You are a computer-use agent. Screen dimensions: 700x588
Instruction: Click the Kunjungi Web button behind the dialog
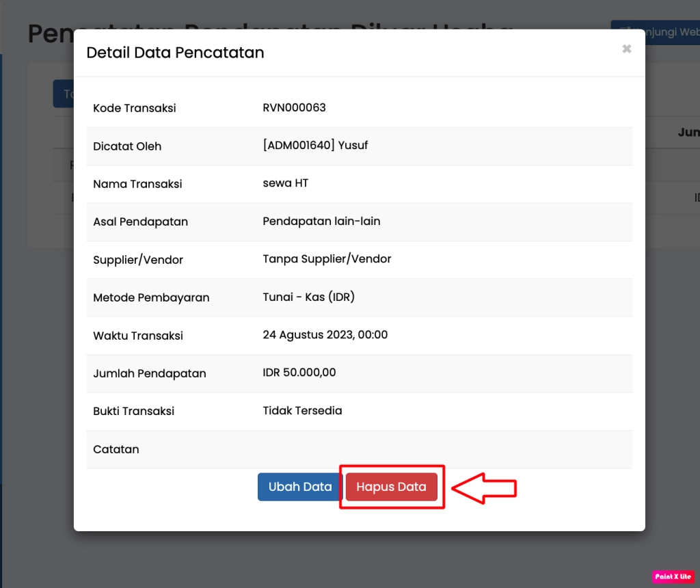click(656, 33)
